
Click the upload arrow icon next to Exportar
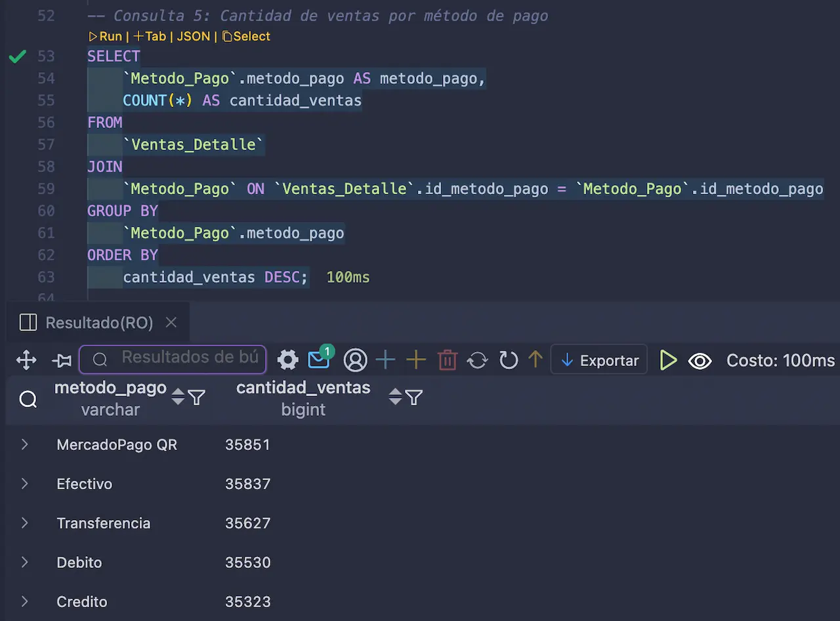tap(536, 359)
